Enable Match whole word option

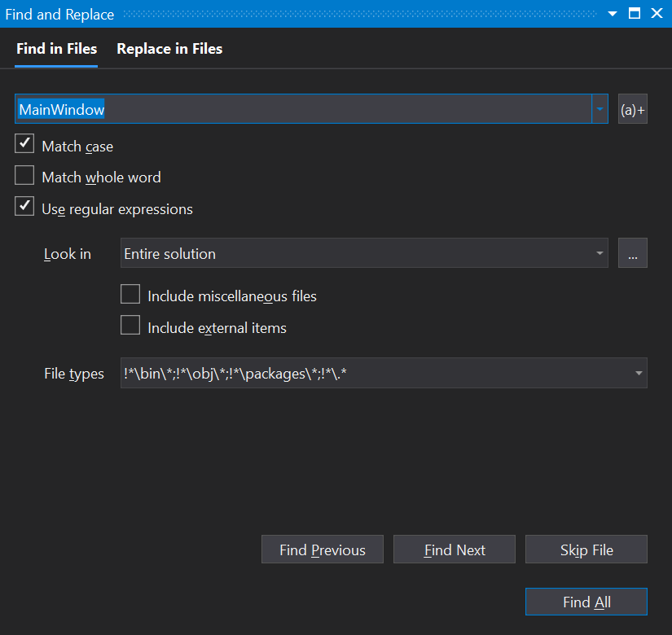[25, 176]
